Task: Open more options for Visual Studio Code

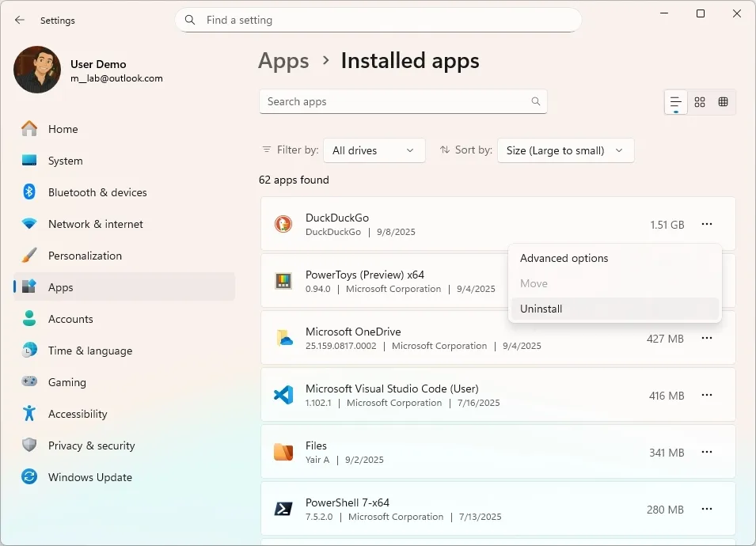Action: (x=706, y=396)
